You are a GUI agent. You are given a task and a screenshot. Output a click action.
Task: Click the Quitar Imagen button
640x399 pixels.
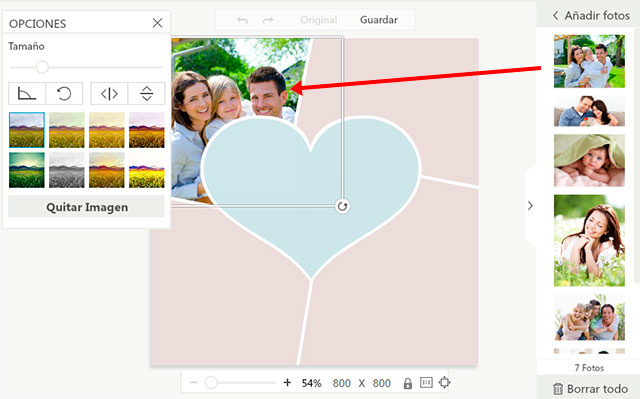pyautogui.click(x=87, y=207)
